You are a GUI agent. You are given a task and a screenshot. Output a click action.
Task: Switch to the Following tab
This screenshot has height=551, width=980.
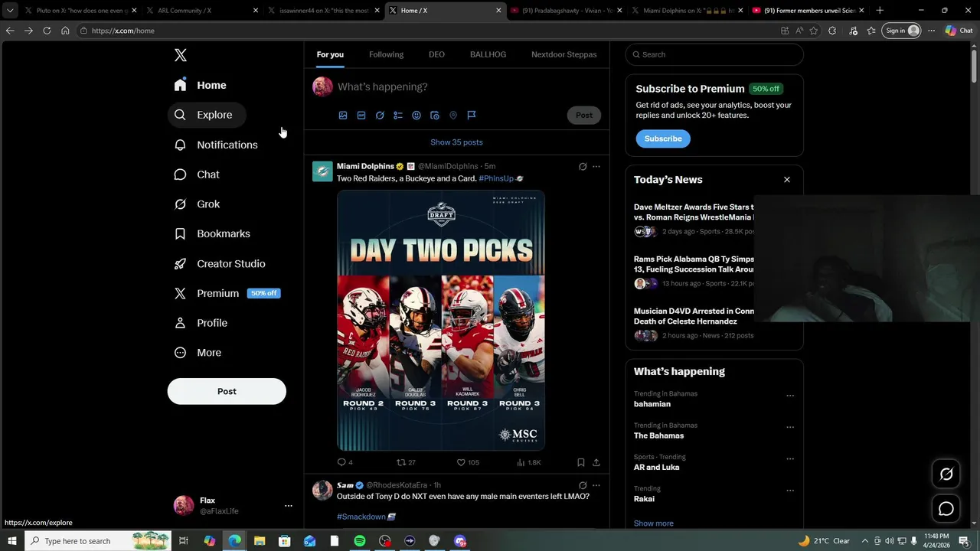(386, 54)
